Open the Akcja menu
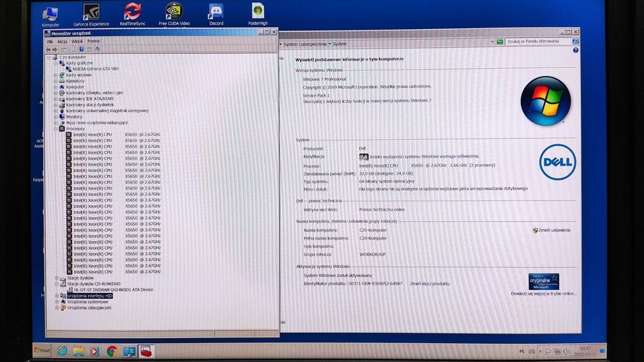 (62, 42)
